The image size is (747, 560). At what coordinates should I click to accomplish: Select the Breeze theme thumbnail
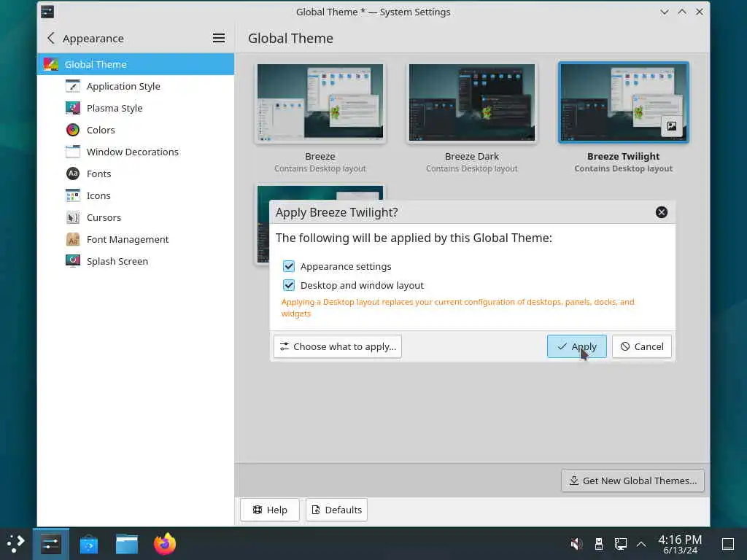320,102
